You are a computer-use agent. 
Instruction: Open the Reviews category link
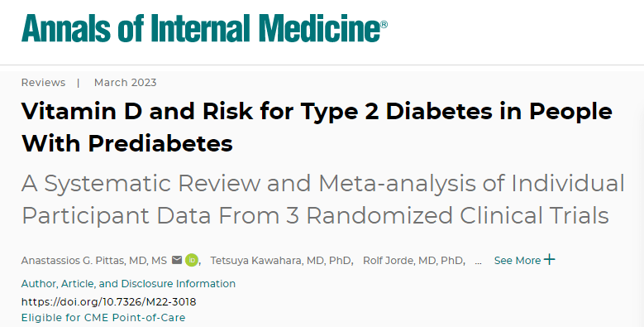point(43,83)
